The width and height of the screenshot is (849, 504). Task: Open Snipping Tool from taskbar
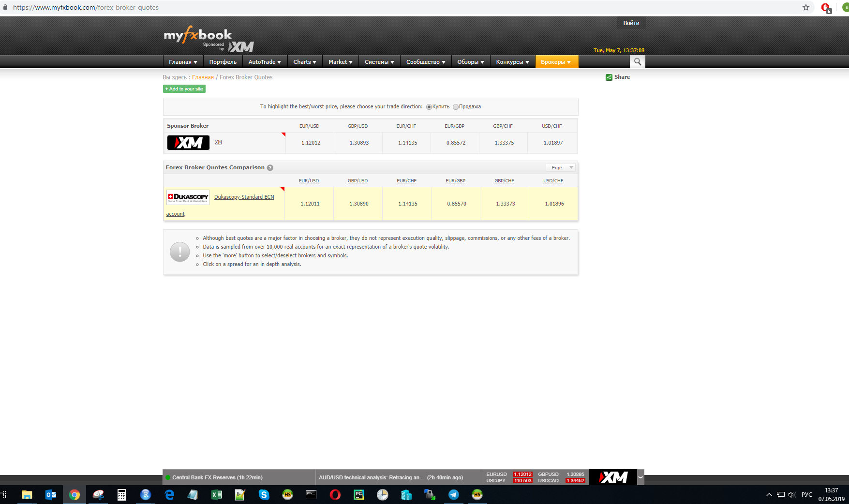click(x=98, y=495)
